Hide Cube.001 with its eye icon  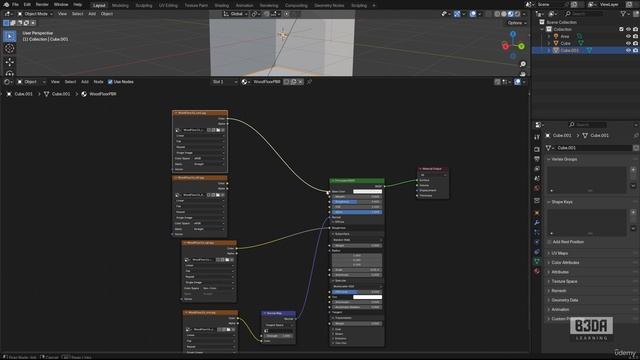[628, 50]
